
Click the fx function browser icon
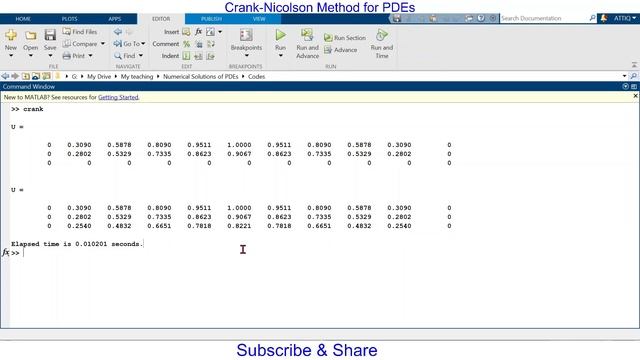click(x=5, y=253)
